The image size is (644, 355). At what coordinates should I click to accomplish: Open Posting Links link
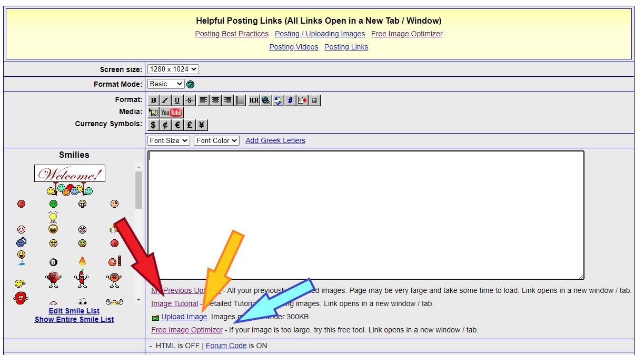346,47
